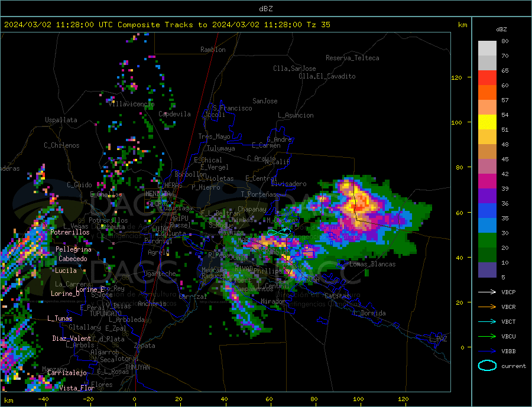Pick the yellow 51–54 dBZ swatch
The image size is (532, 407).
point(487,122)
